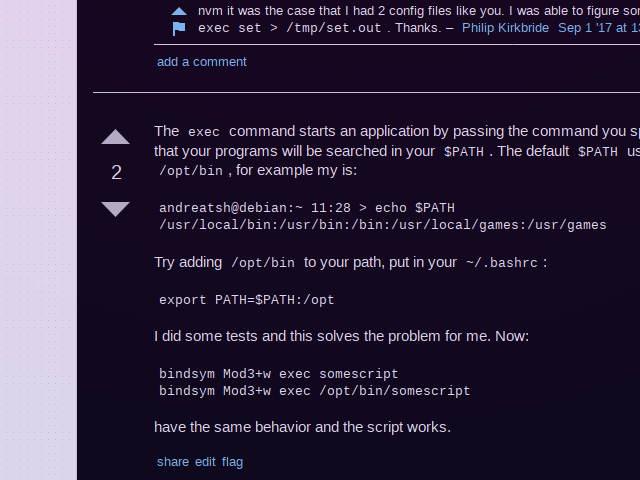Click the export PATH=$PATH:/opt code block
640x480 pixels.
(247, 300)
